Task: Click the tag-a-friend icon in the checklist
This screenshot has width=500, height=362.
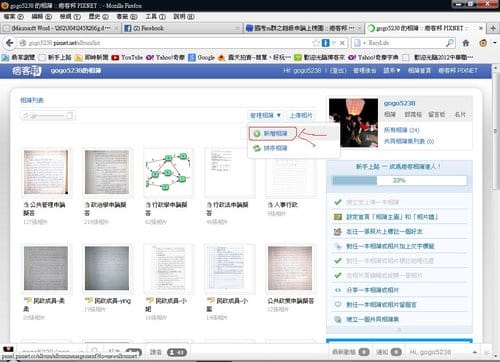Action: click(338, 231)
